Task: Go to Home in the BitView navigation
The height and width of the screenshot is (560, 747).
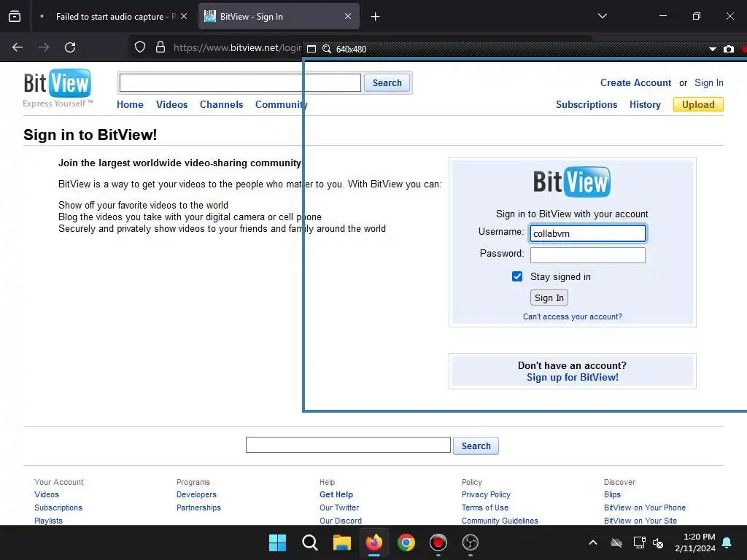Action: [x=130, y=104]
